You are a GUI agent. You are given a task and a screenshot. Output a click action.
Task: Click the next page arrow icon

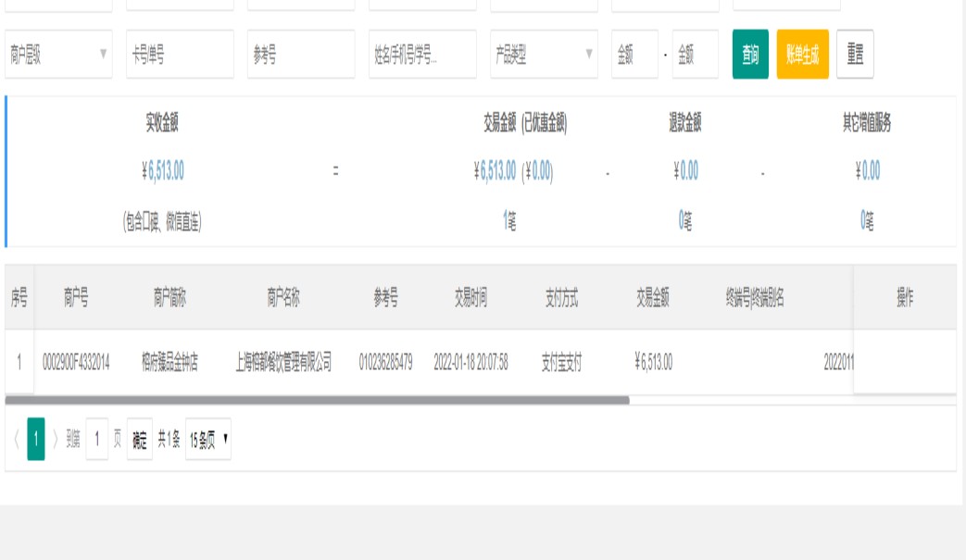55,440
